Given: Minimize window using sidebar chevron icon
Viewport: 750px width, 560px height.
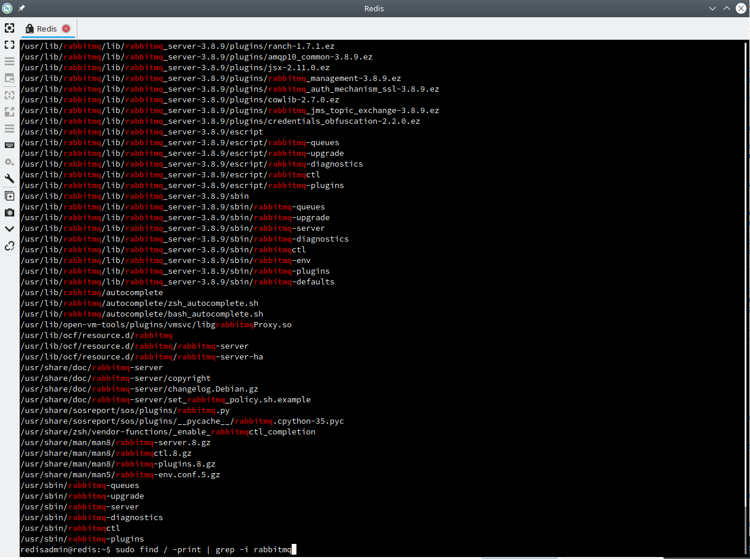Looking at the screenshot, I should tap(10, 229).
